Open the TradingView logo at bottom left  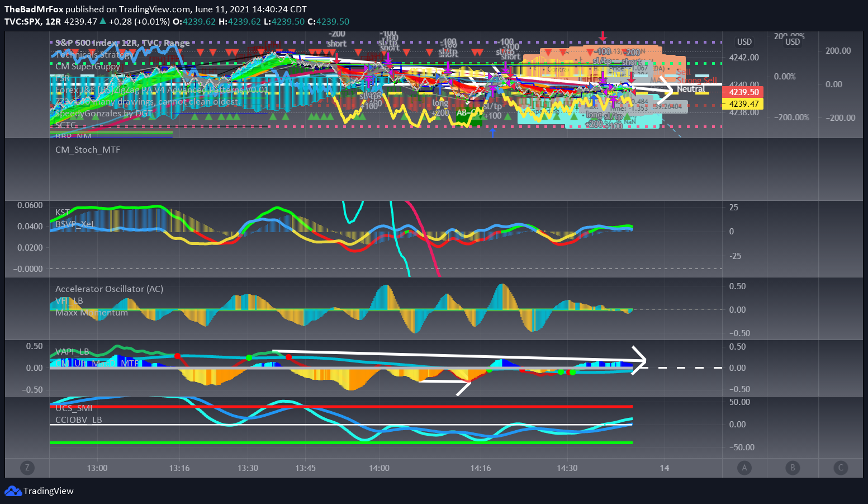pyautogui.click(x=39, y=491)
